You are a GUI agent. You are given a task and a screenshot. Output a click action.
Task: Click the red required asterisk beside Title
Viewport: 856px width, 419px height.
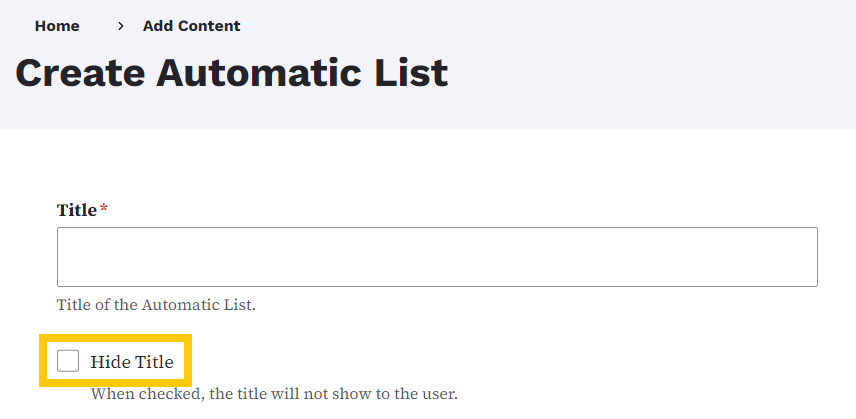tap(103, 208)
